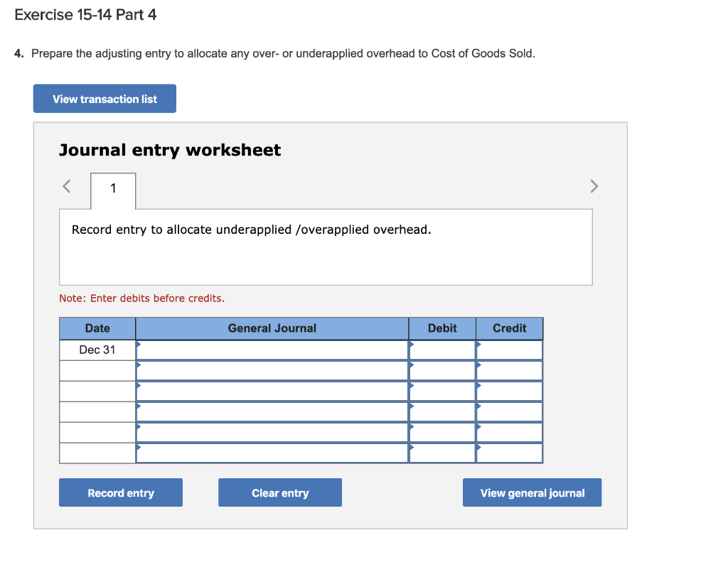This screenshot has width=728, height=582.
Task: Select the Debit field in second row
Action: pos(442,371)
